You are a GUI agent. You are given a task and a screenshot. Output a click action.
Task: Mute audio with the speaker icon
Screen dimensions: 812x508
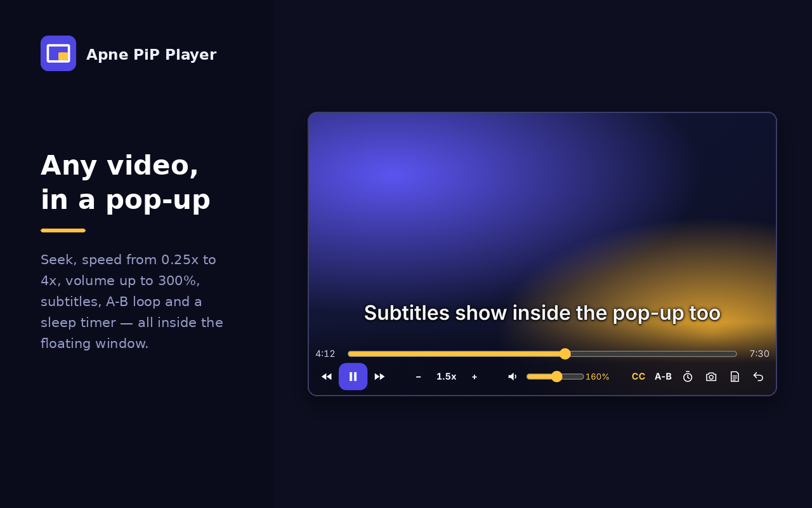click(513, 377)
